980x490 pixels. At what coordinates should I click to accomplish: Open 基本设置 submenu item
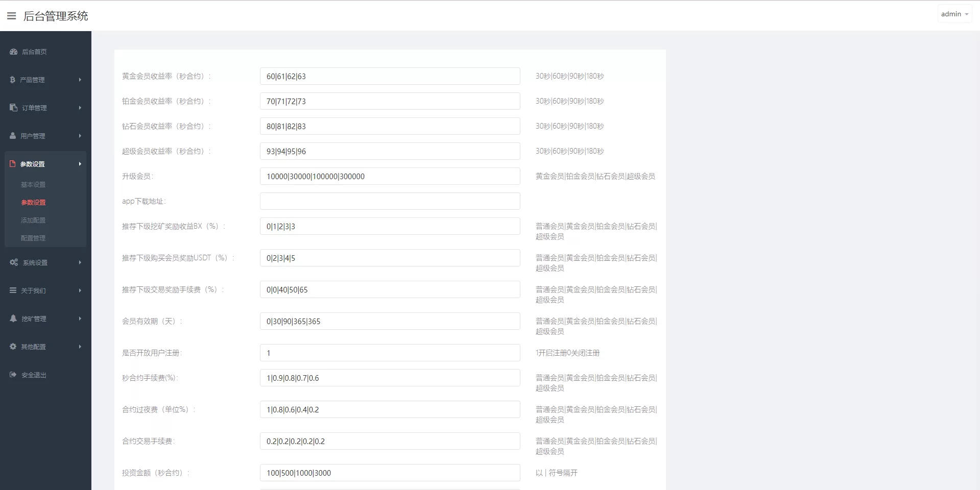(x=33, y=184)
